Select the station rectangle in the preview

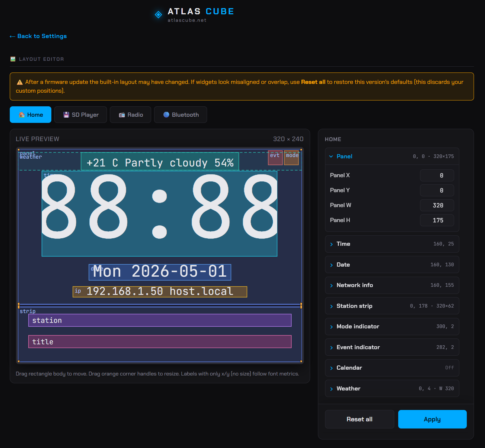coord(160,320)
